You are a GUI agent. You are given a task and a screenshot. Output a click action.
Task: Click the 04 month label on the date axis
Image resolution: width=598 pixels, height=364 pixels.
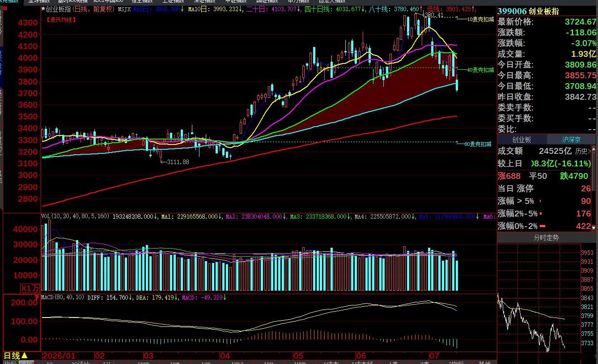pyautogui.click(x=225, y=356)
